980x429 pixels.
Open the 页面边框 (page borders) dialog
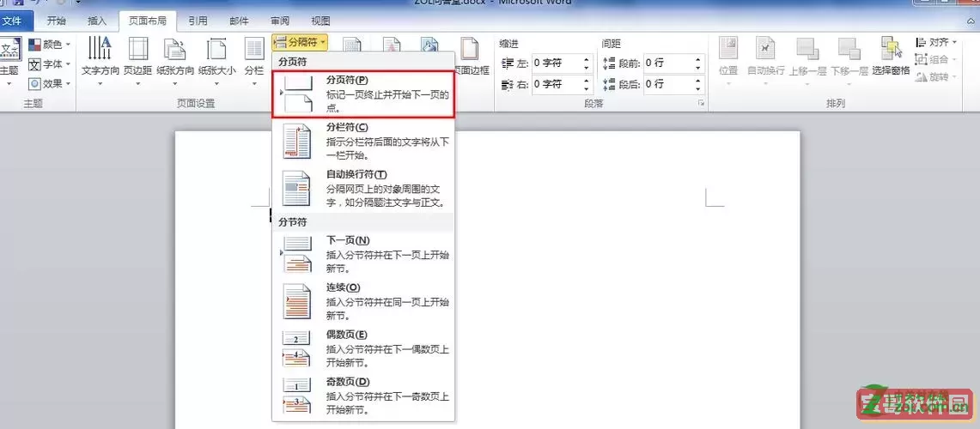pos(472,57)
